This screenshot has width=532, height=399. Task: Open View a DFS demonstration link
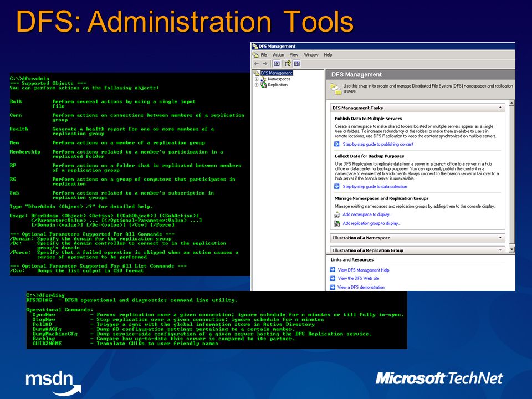(x=361, y=287)
